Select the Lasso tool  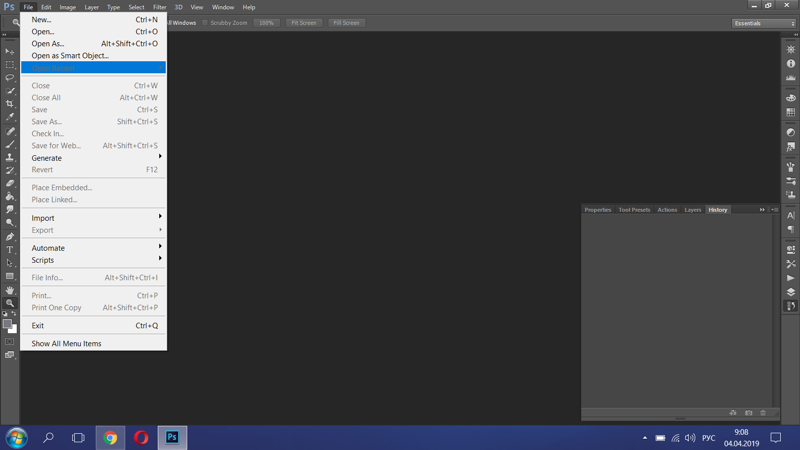[x=10, y=78]
